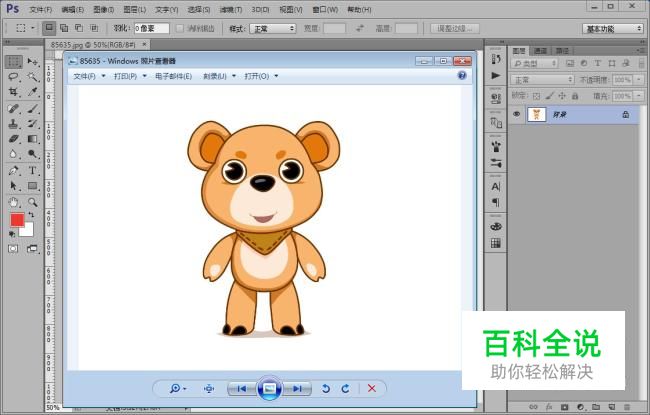Viewport: 650px width, 415px height.
Task: Select the Move tool
Action: 32,62
